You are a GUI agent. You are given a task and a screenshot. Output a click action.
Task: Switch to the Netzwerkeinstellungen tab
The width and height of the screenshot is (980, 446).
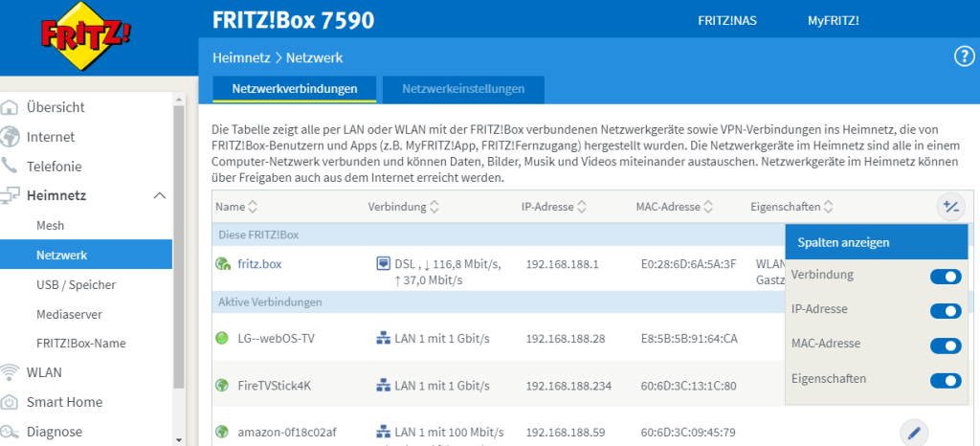(463, 89)
